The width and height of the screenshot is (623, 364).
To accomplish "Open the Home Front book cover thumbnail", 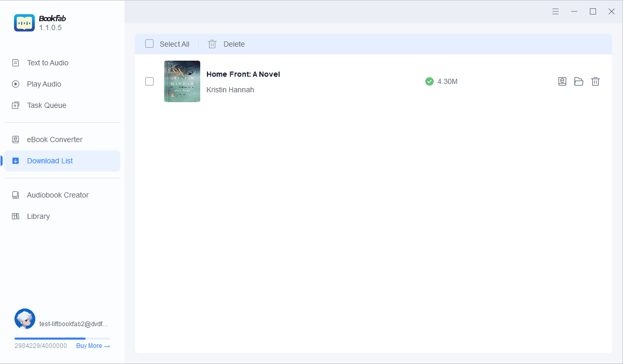I will pyautogui.click(x=182, y=81).
